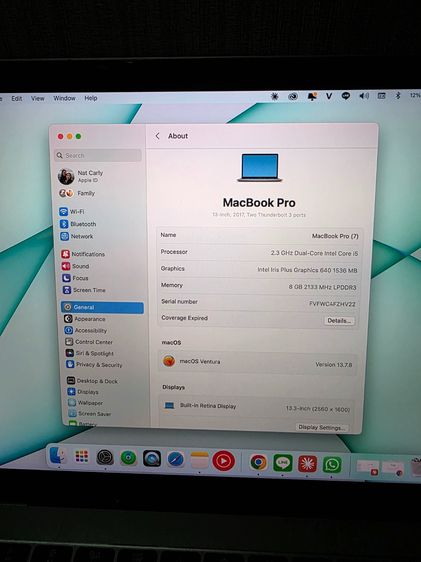Open the Help menu

point(91,98)
